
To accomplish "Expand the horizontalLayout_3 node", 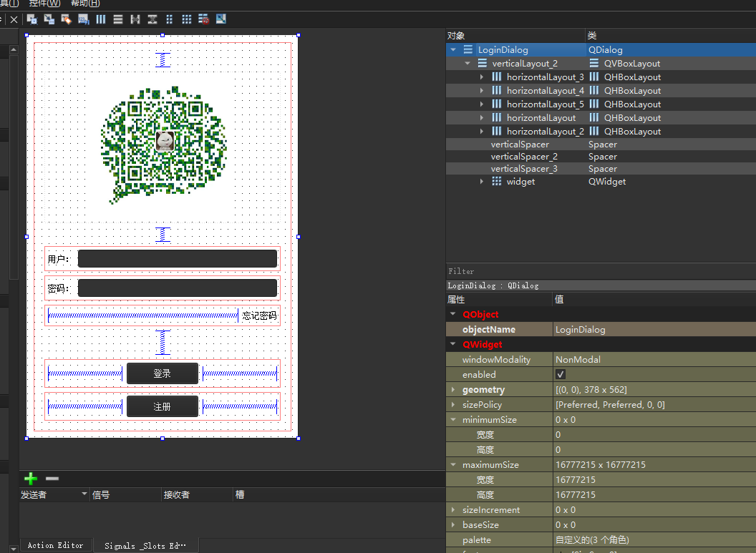I will (482, 77).
